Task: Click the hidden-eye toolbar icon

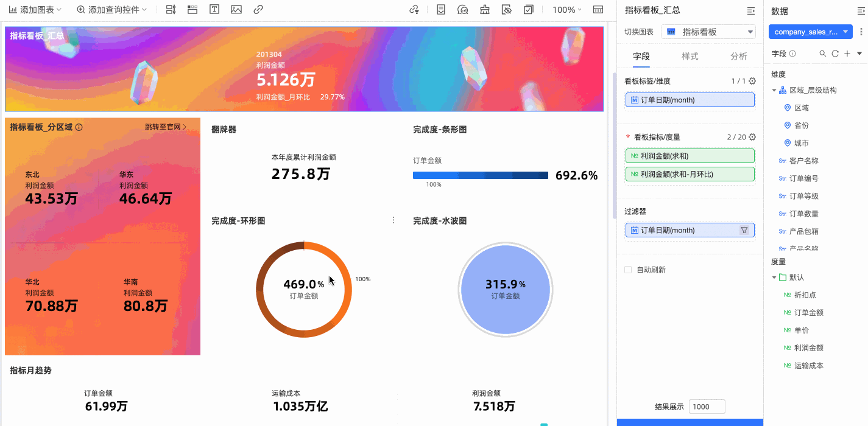Action: pos(506,10)
